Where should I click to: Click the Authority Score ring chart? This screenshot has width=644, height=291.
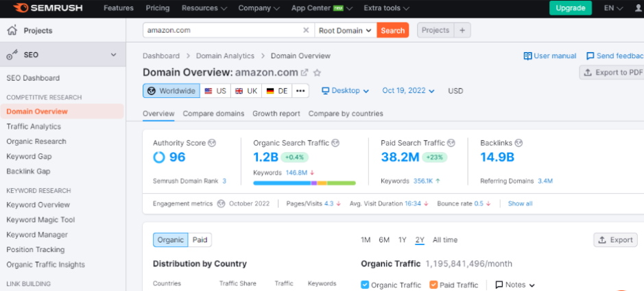click(159, 157)
